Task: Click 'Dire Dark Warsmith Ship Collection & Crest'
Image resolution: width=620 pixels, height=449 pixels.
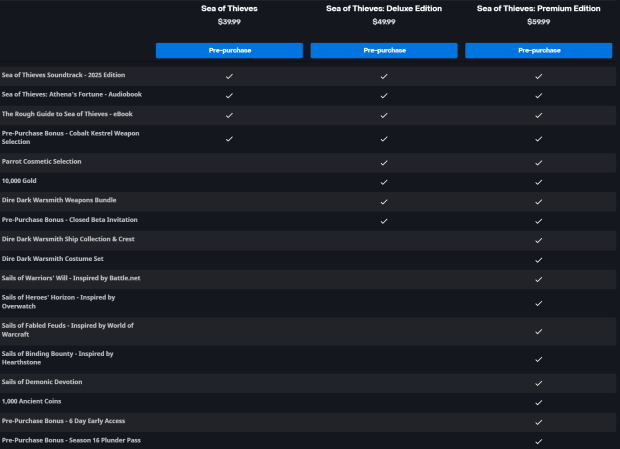Action: click(x=68, y=239)
